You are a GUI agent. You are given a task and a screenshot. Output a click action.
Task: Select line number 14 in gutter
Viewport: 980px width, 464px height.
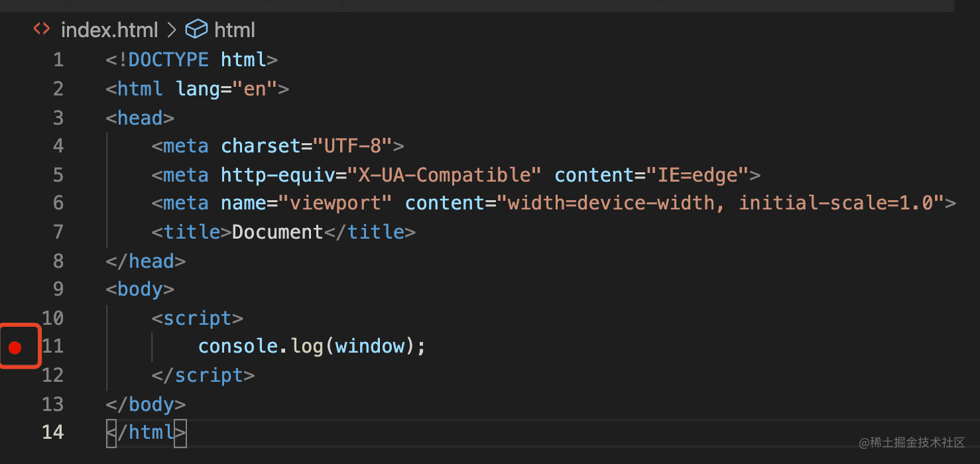tap(53, 432)
